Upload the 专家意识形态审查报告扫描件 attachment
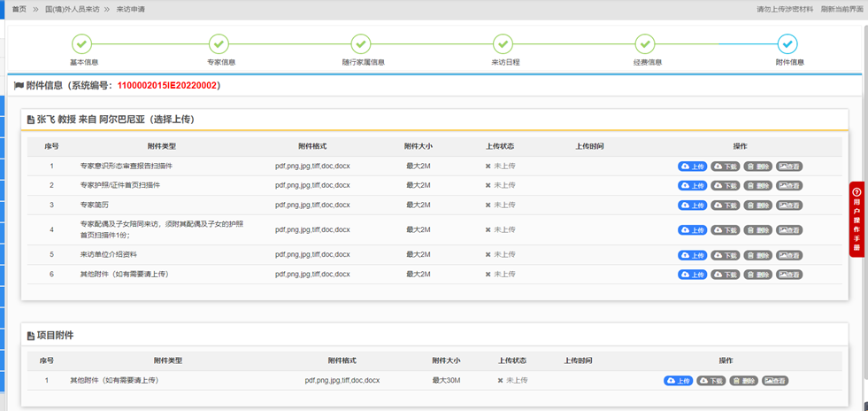Image resolution: width=868 pixels, height=411 pixels. [693, 167]
